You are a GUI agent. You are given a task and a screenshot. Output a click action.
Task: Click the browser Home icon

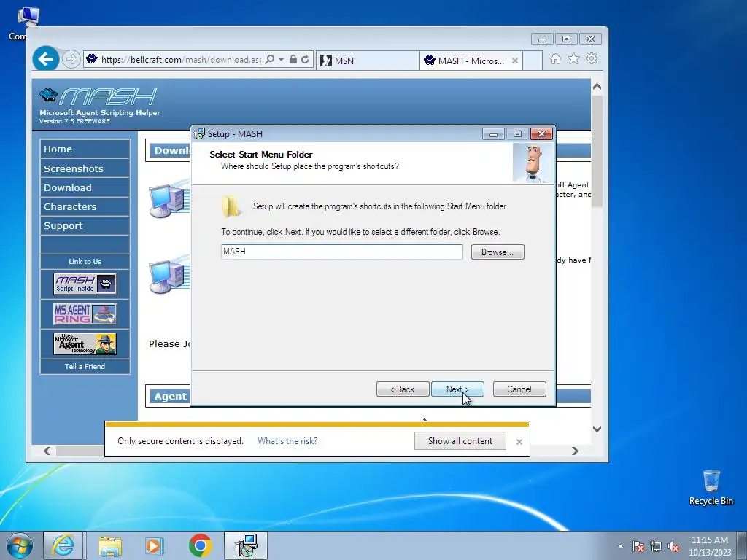click(555, 58)
